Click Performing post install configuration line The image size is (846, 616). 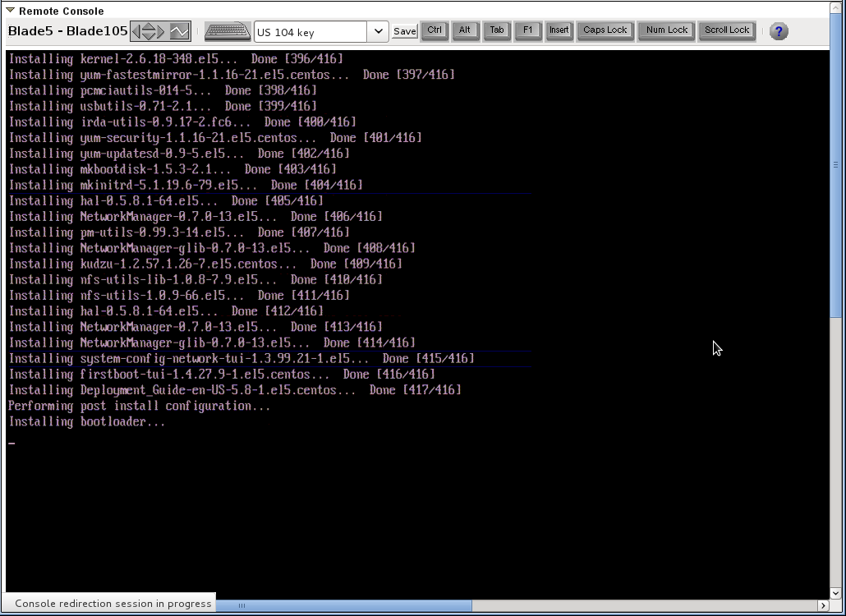pos(140,406)
